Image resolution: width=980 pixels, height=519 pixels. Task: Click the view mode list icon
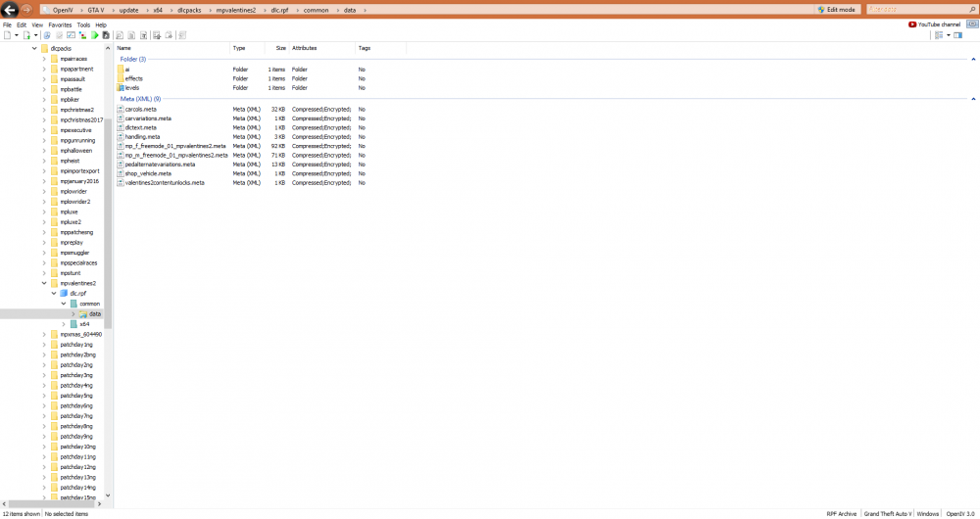point(939,35)
